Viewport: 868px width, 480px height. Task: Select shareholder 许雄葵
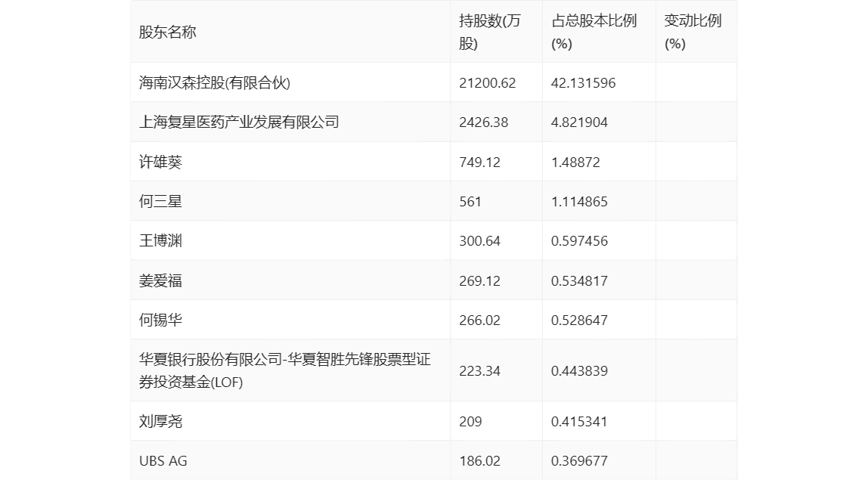(160, 162)
